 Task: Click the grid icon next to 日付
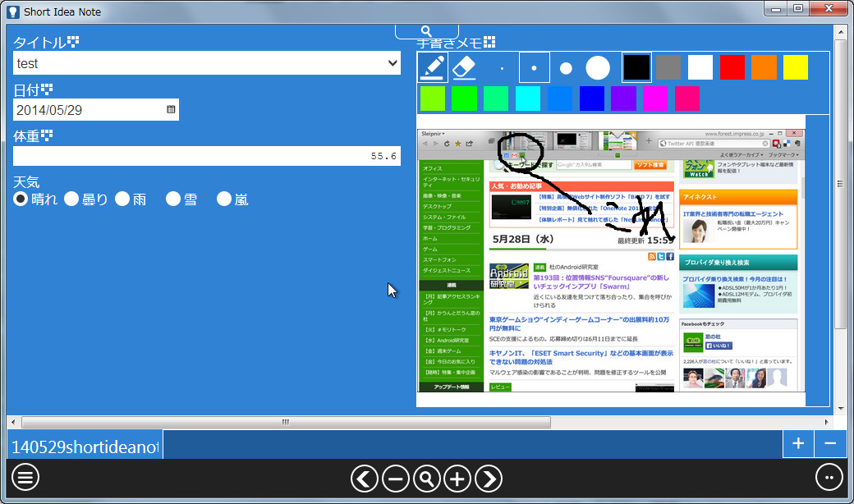47,89
